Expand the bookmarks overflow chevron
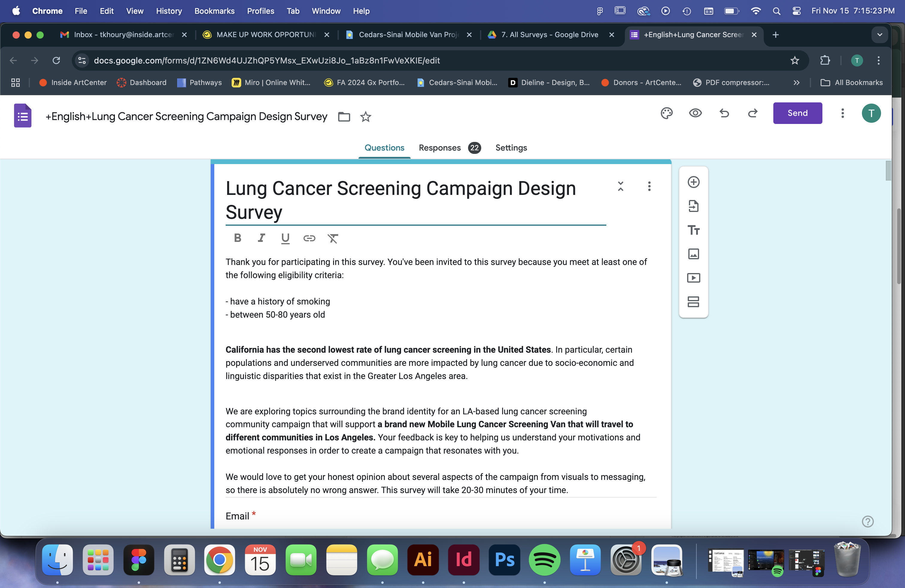The height and width of the screenshot is (588, 905). (x=796, y=83)
